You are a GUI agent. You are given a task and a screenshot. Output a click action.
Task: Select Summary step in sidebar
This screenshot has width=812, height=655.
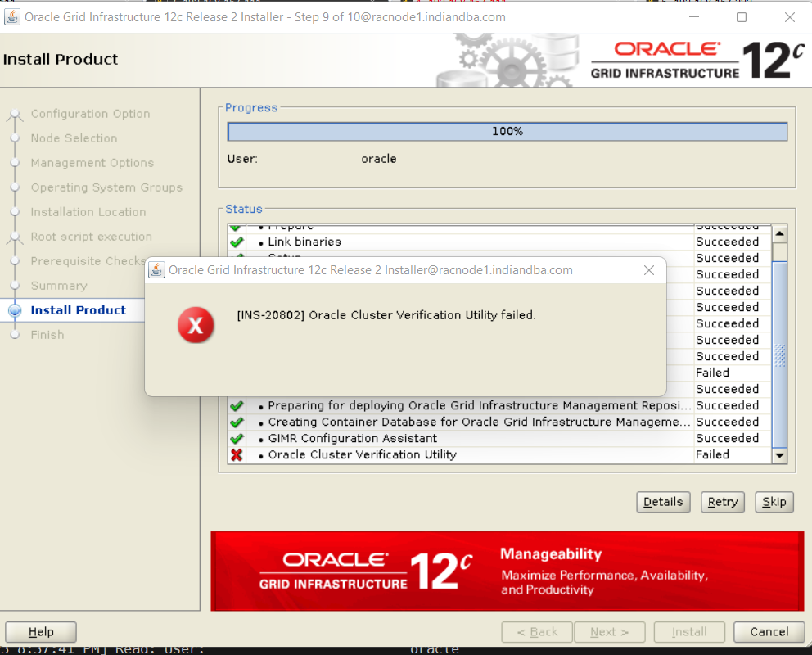pyautogui.click(x=59, y=286)
